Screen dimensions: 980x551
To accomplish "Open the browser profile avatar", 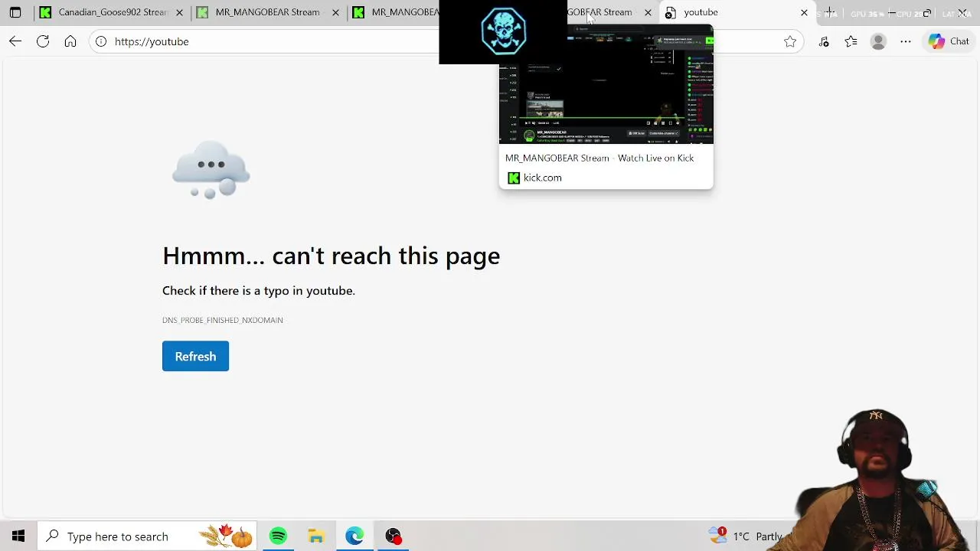I will (x=878, y=41).
